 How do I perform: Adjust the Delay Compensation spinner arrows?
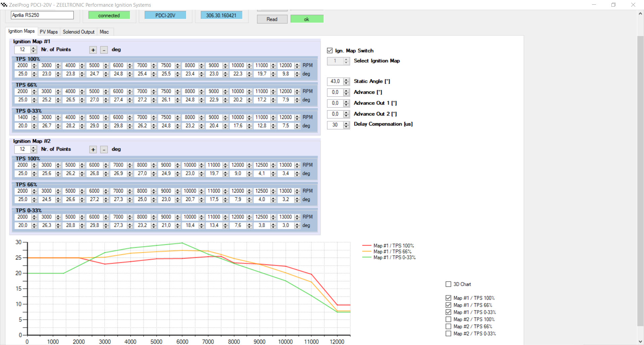coord(346,125)
